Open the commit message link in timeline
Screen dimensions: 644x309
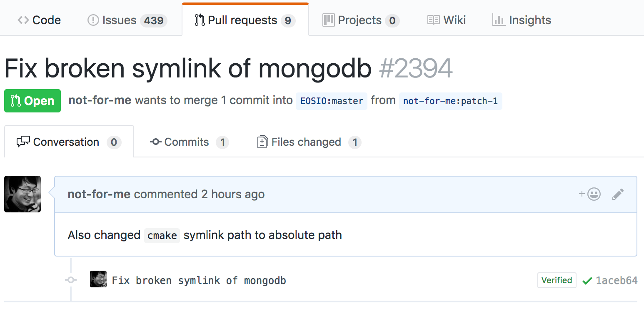[199, 281]
